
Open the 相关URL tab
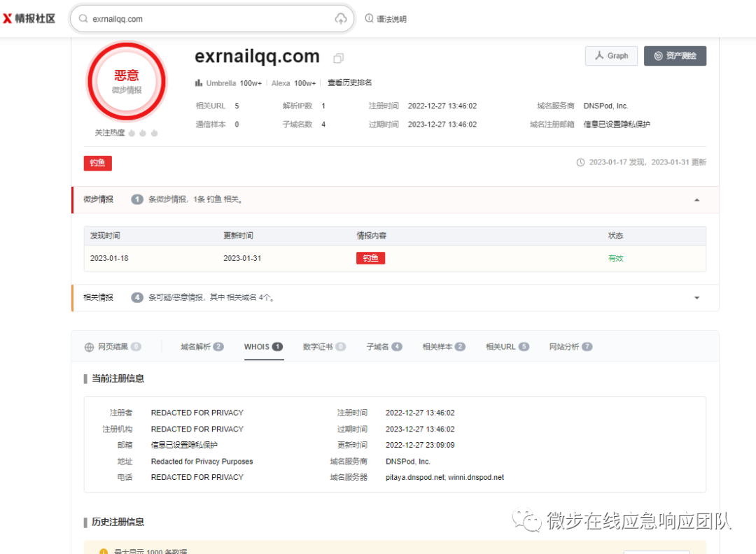pos(507,347)
